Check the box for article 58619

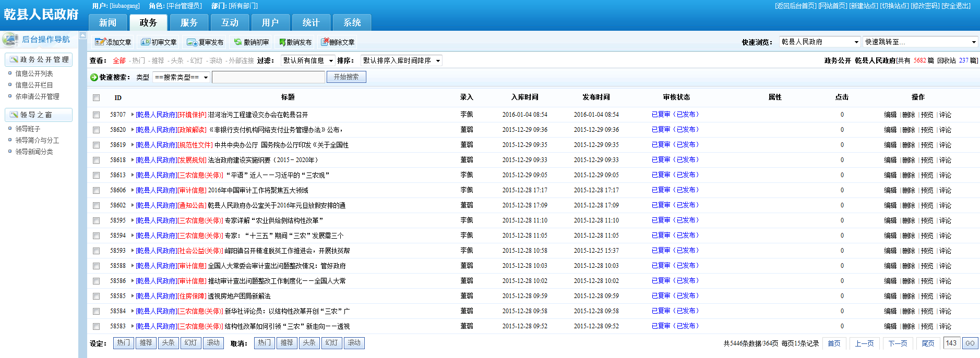(96, 145)
